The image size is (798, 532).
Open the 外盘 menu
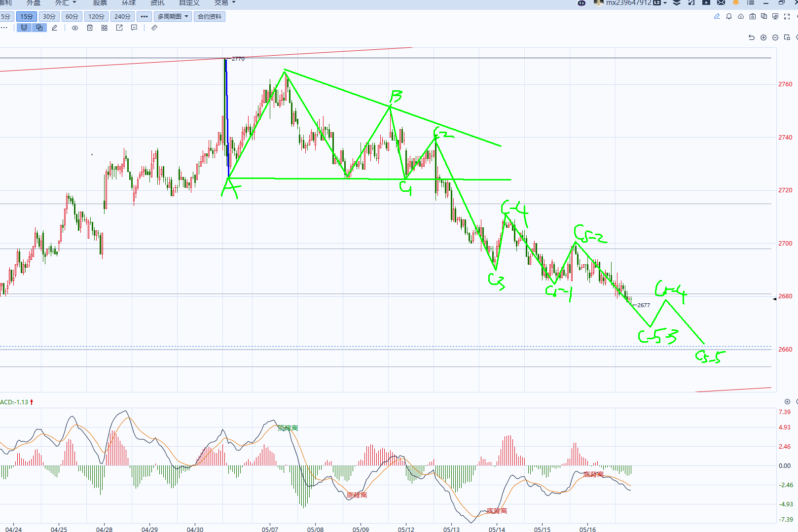pyautogui.click(x=34, y=2)
